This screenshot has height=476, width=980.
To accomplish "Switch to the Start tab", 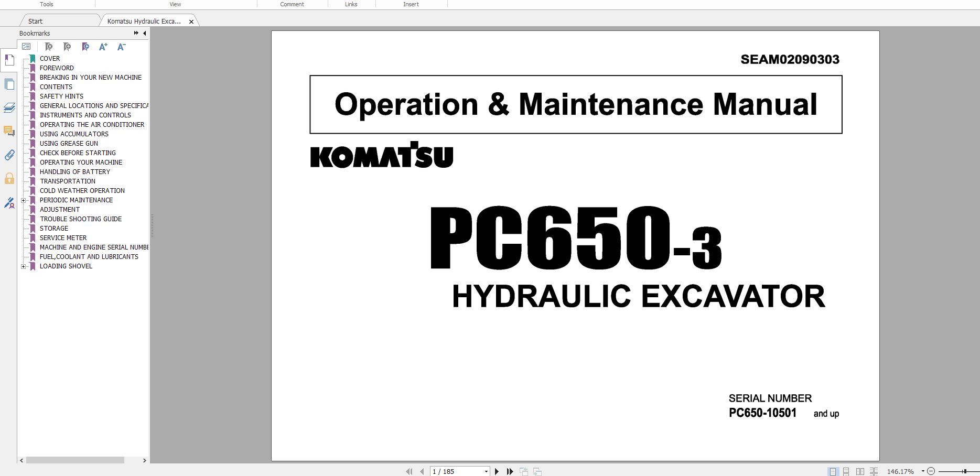I will (36, 21).
